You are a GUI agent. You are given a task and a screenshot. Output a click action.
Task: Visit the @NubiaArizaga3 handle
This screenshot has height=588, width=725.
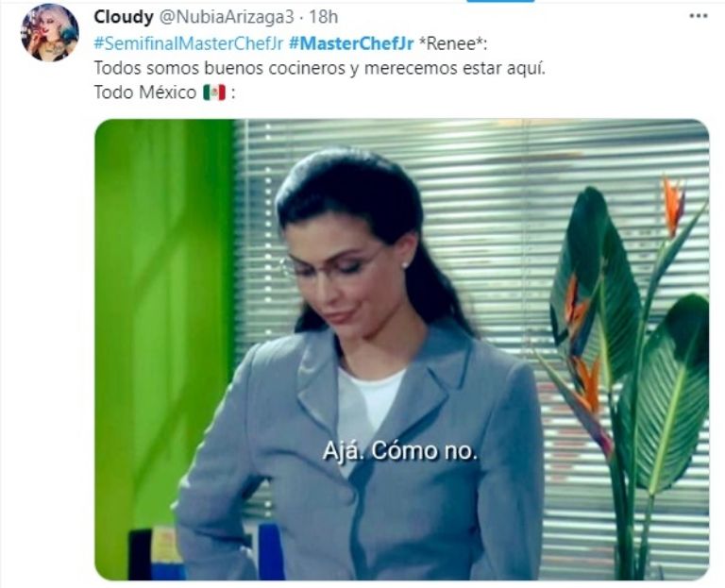tap(227, 17)
